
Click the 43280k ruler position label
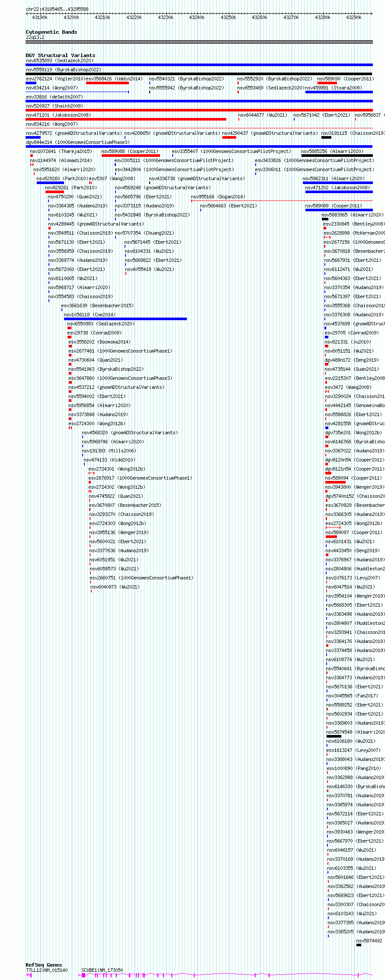pyautogui.click(x=323, y=17)
